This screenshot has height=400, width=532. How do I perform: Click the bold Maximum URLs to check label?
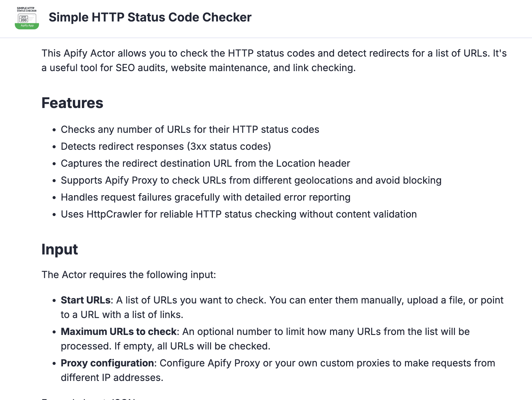118,332
